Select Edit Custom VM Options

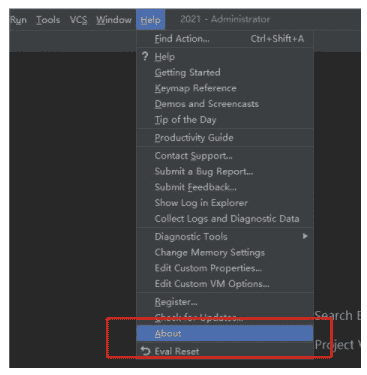pyautogui.click(x=225, y=284)
